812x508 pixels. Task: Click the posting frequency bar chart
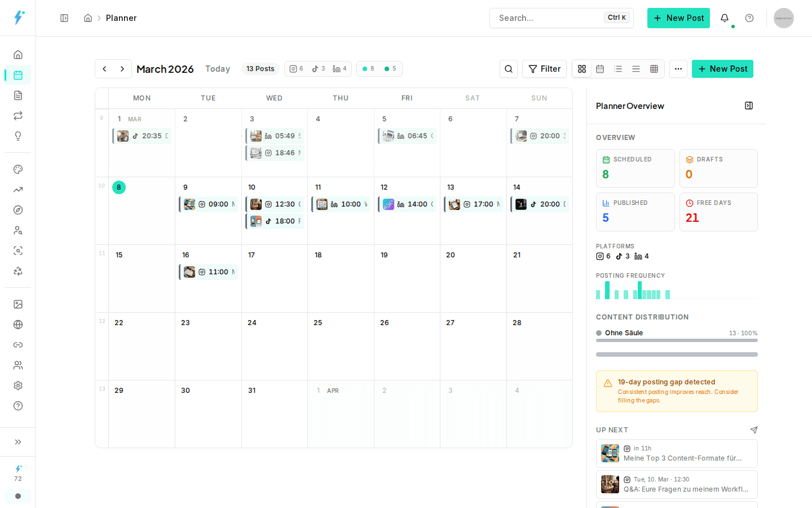pyautogui.click(x=632, y=291)
